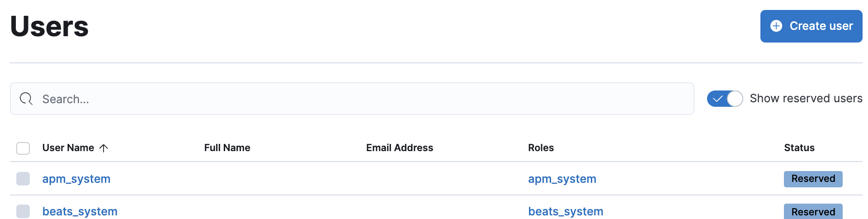The height and width of the screenshot is (219, 868).
Task: Click the Email Address column header
Action: pyautogui.click(x=400, y=148)
